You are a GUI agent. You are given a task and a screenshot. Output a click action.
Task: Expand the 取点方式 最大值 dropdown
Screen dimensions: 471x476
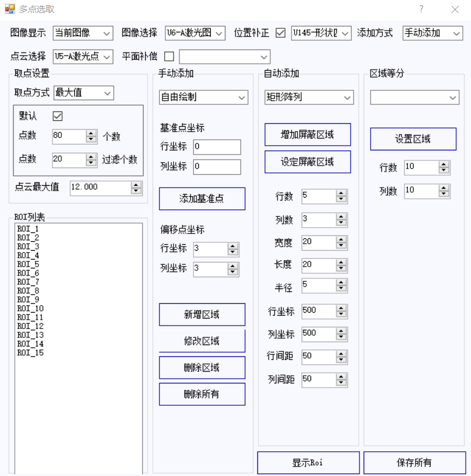click(83, 93)
